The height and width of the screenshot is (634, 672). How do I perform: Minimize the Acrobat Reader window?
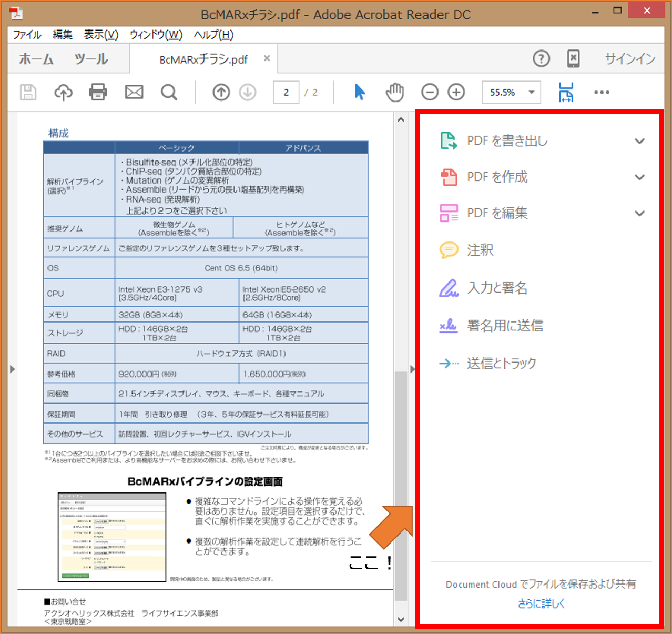[x=596, y=12]
